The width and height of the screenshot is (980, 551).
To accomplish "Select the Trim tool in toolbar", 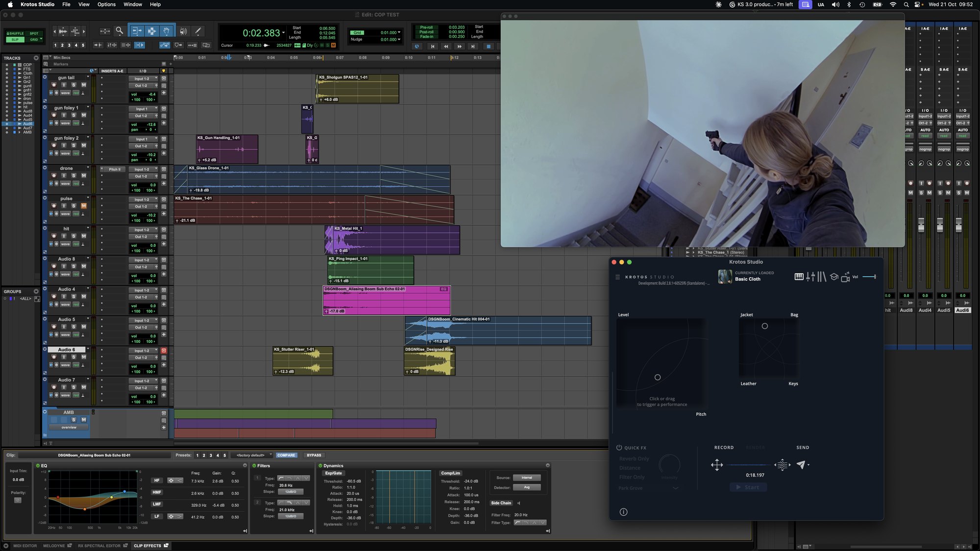I will [137, 31].
